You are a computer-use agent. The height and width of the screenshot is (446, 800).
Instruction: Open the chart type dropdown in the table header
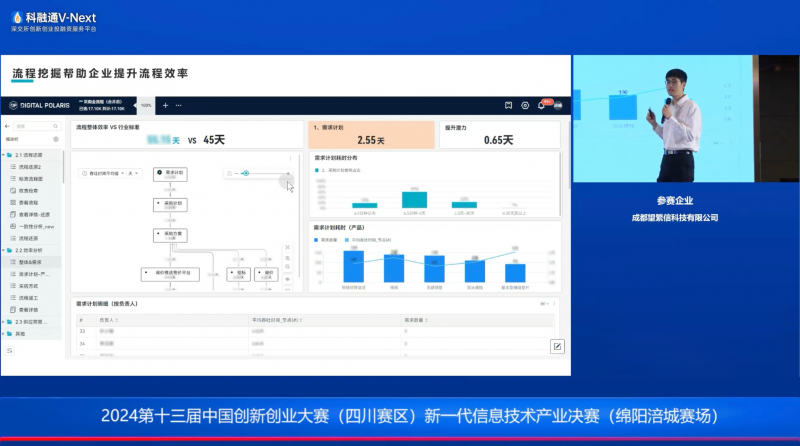point(544,304)
